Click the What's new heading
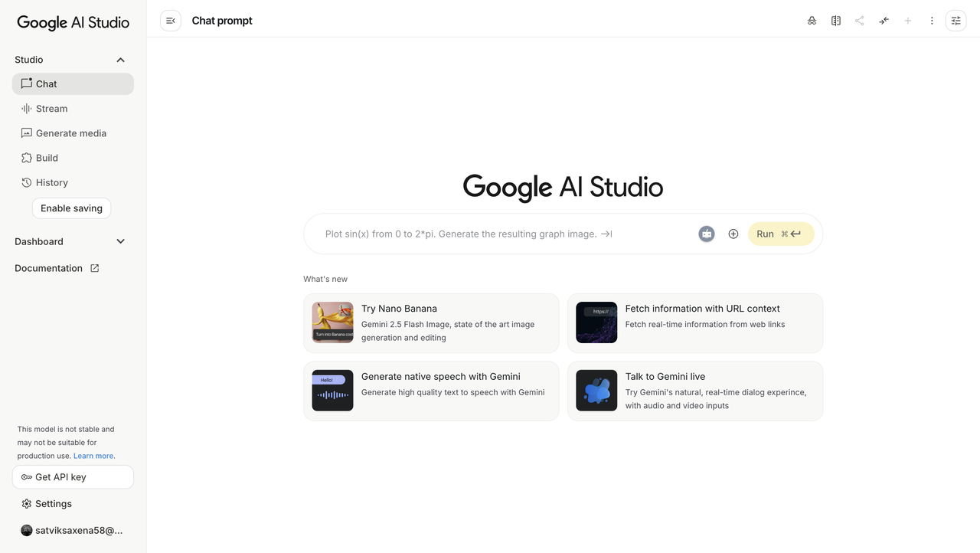Screen dimensions: 980x553 pyautogui.click(x=325, y=279)
